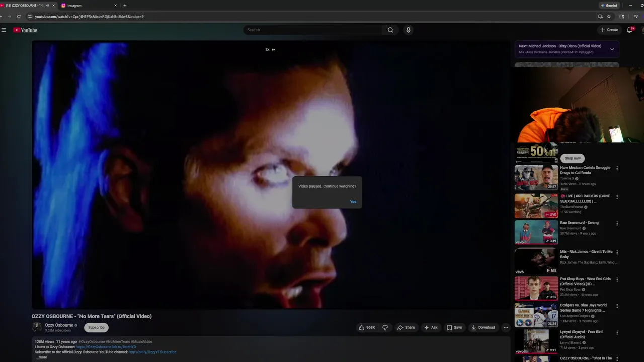Open options for Rae Sremmurd Swang

click(x=617, y=223)
